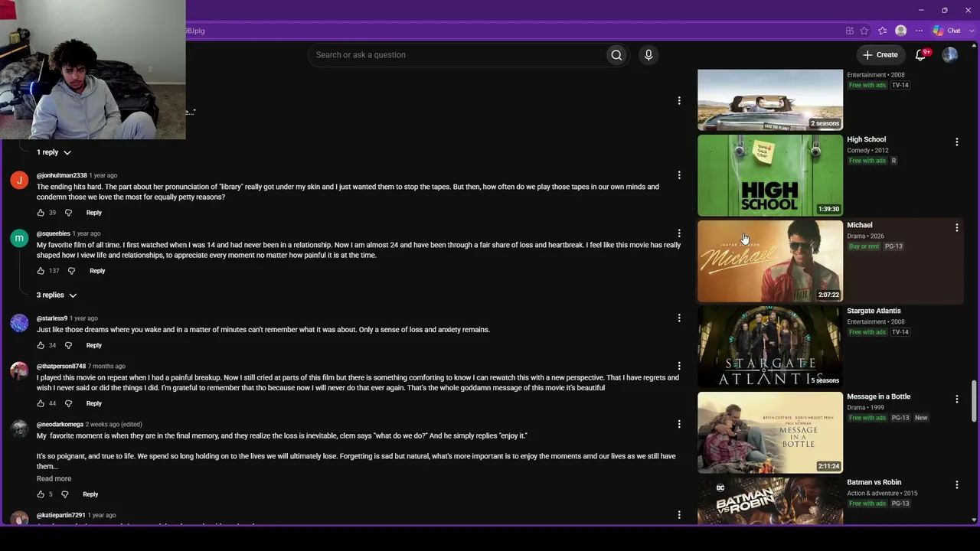Viewport: 980px width, 551px height.
Task: Click the Create button
Action: click(x=880, y=55)
